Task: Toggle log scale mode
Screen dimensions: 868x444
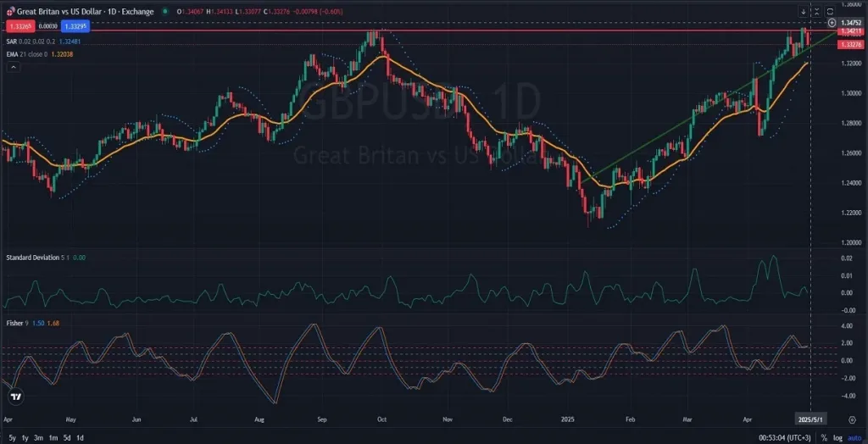Action: coord(838,438)
